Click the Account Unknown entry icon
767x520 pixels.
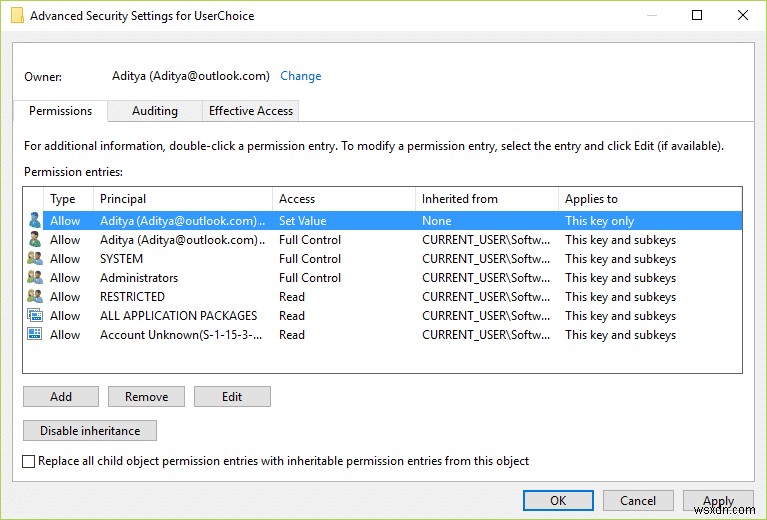click(35, 335)
